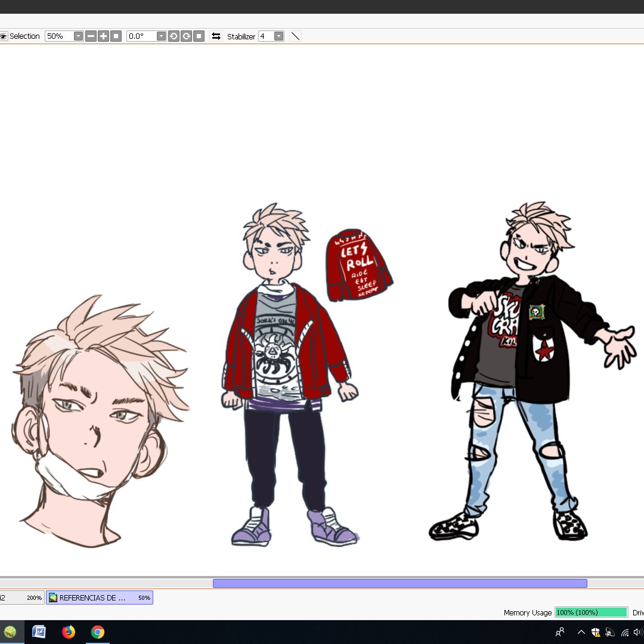Click the Stabilizer value 4 field

click(x=266, y=36)
